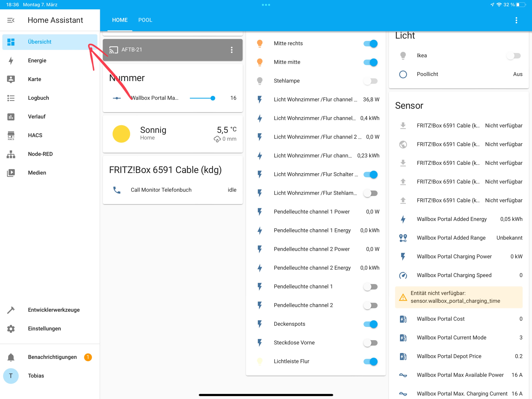Open the dashboard overflow menu at top right

(516, 20)
